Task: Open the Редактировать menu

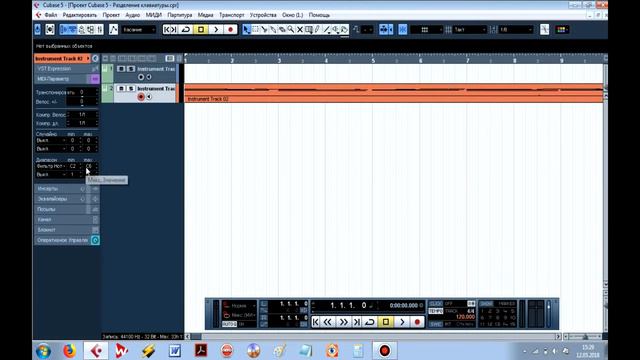Action: [x=80, y=15]
